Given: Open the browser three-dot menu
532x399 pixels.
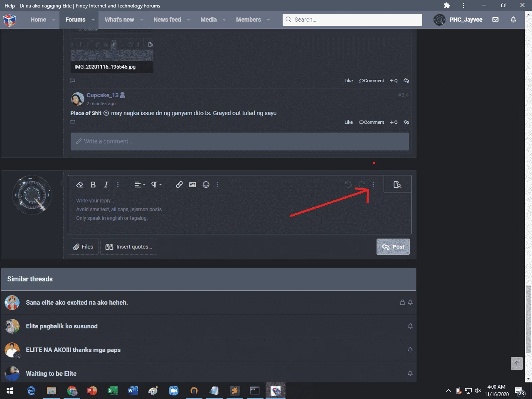Looking at the screenshot, I should [463, 5].
